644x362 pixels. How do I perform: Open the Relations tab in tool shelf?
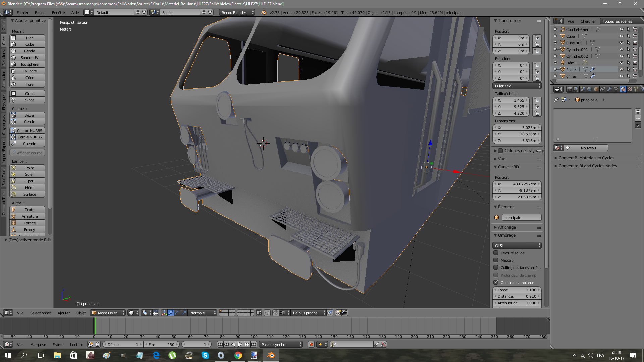(4, 57)
